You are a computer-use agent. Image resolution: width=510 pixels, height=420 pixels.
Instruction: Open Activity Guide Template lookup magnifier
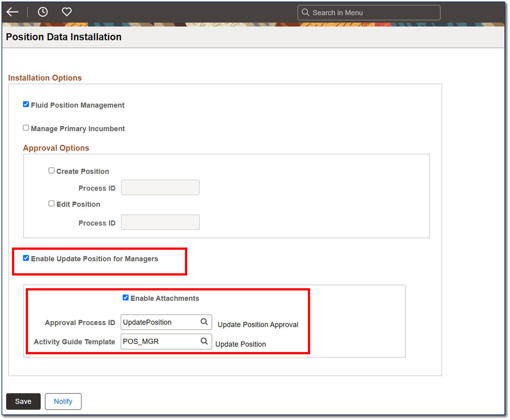click(x=204, y=341)
